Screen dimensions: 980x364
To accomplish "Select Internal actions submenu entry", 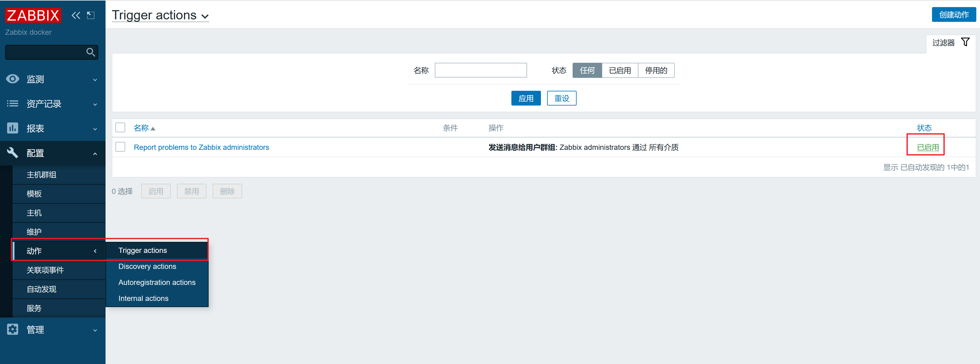I will click(x=143, y=298).
